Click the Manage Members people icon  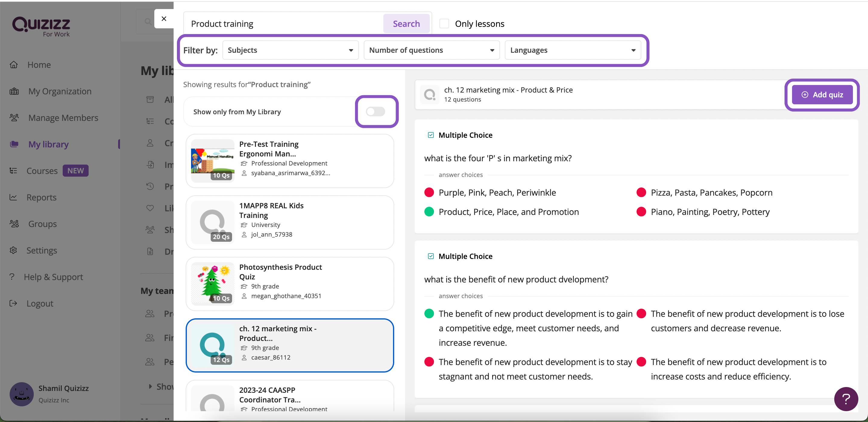(x=14, y=118)
